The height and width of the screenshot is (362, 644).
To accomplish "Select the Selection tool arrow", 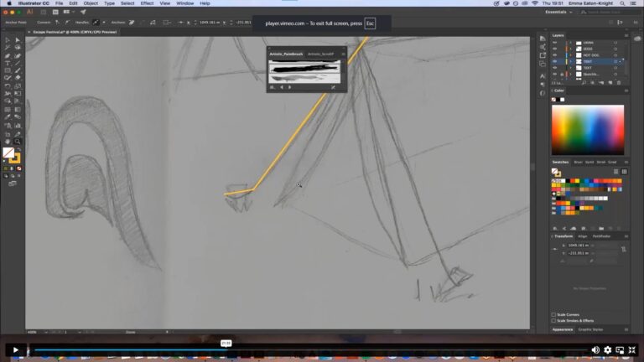I will [8, 40].
